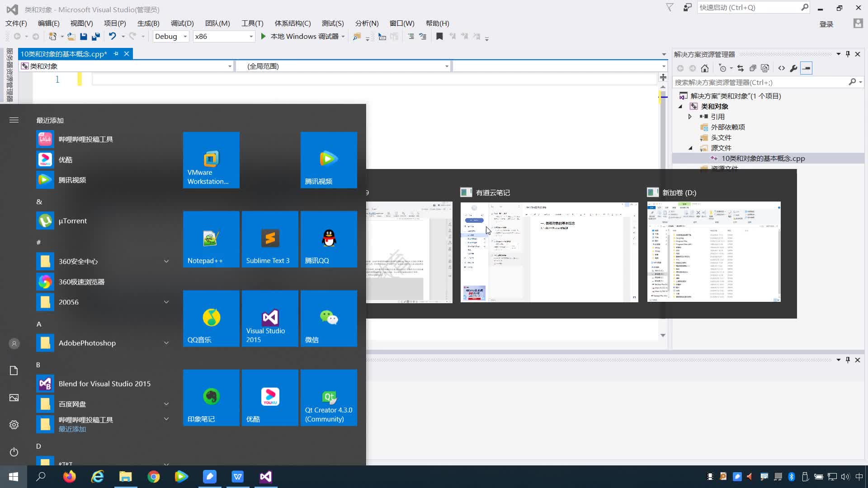
Task: Click the Save icon in toolbar
Action: (x=83, y=37)
